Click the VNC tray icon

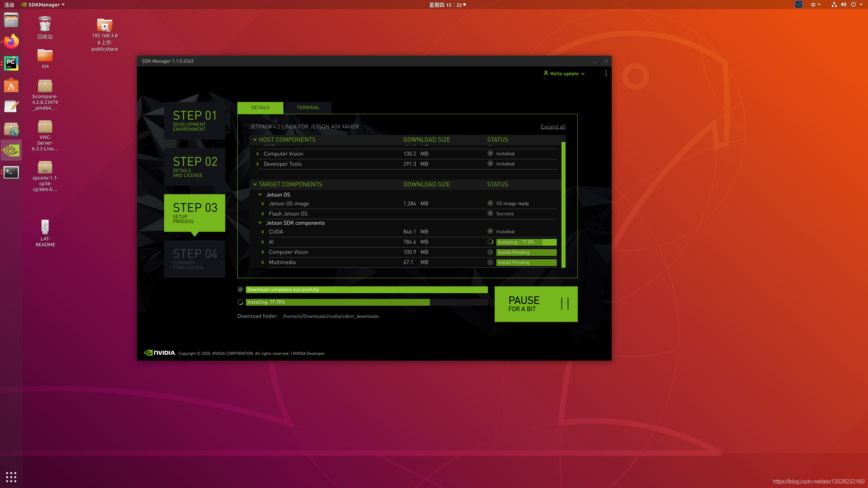point(799,5)
